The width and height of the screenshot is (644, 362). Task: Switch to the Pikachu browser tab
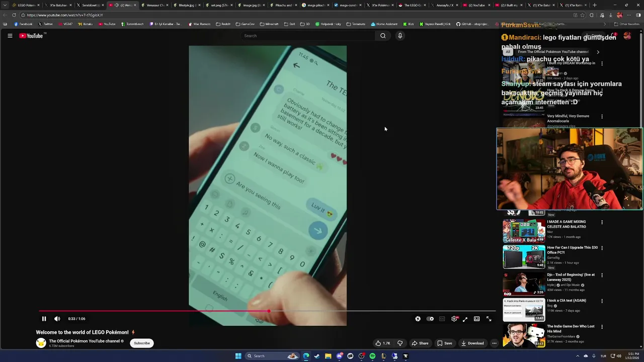point(283,5)
